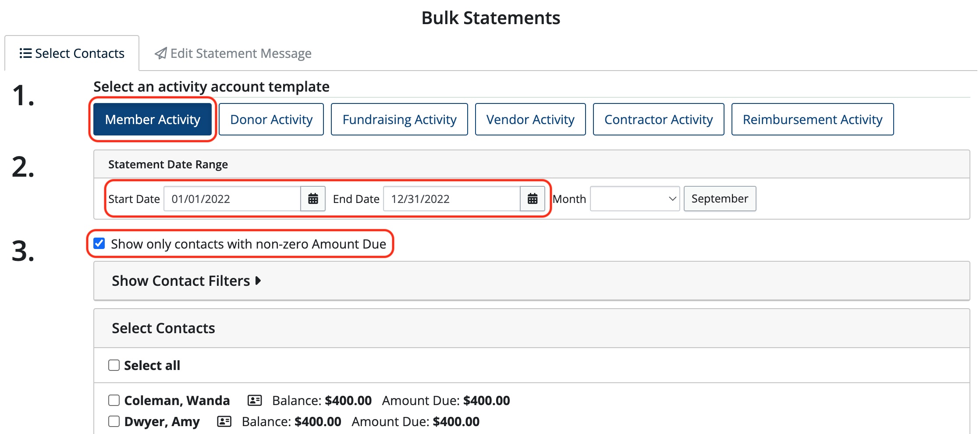Check the Select all checkbox
Viewport: 980px width, 434px height.
(x=114, y=365)
